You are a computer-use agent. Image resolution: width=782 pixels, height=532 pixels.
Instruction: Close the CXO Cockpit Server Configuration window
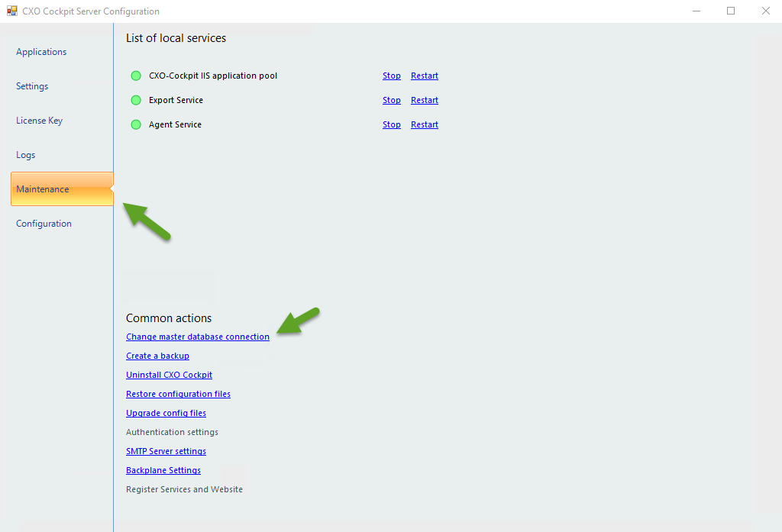click(766, 11)
